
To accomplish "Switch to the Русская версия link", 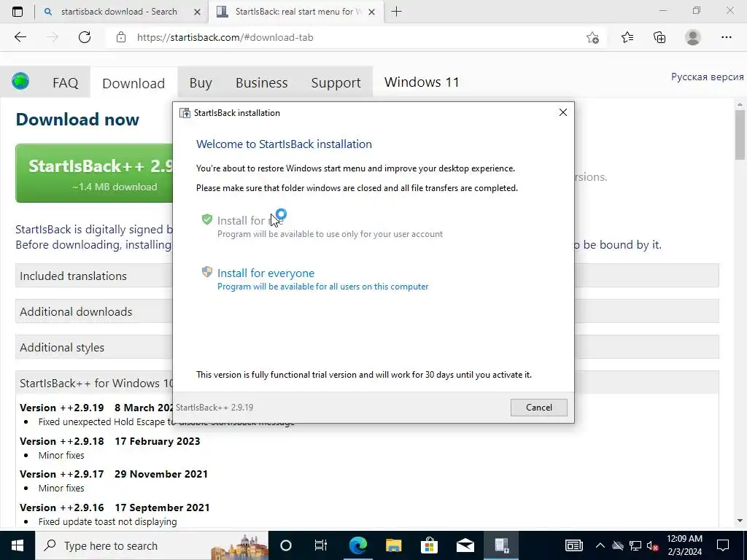I will tap(707, 77).
